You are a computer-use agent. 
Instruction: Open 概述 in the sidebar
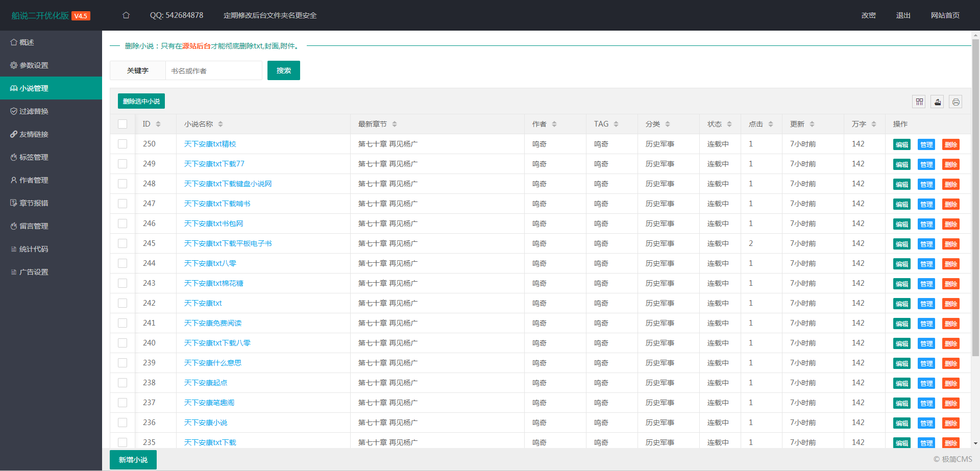tap(51, 42)
